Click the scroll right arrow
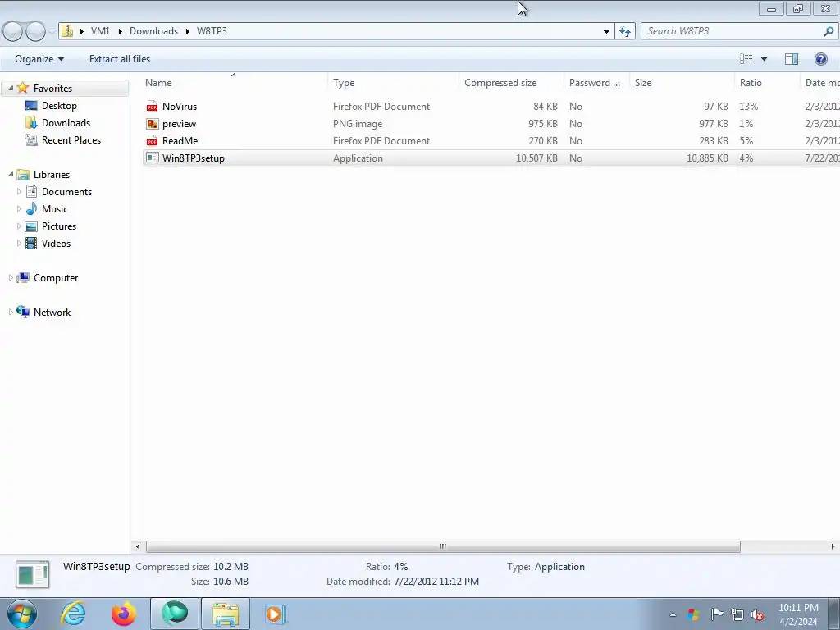 point(833,546)
